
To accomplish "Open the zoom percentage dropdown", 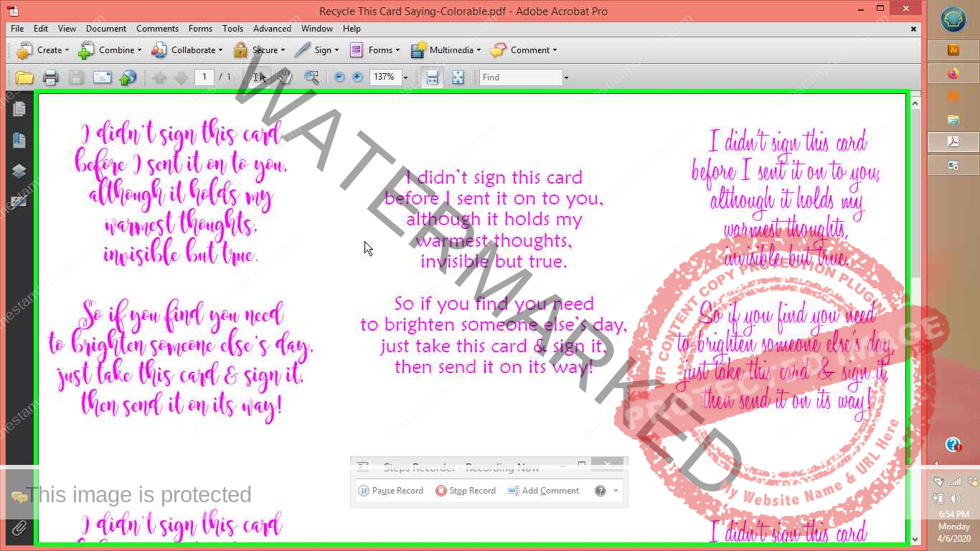I will (405, 77).
